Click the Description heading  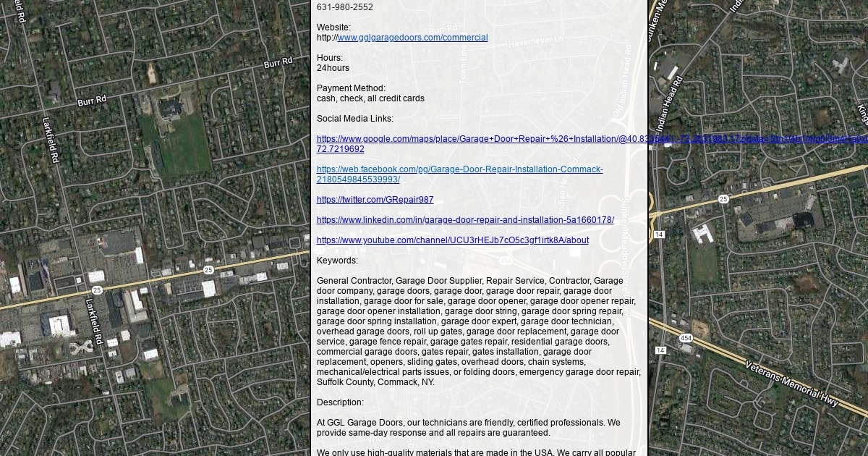[x=340, y=402]
